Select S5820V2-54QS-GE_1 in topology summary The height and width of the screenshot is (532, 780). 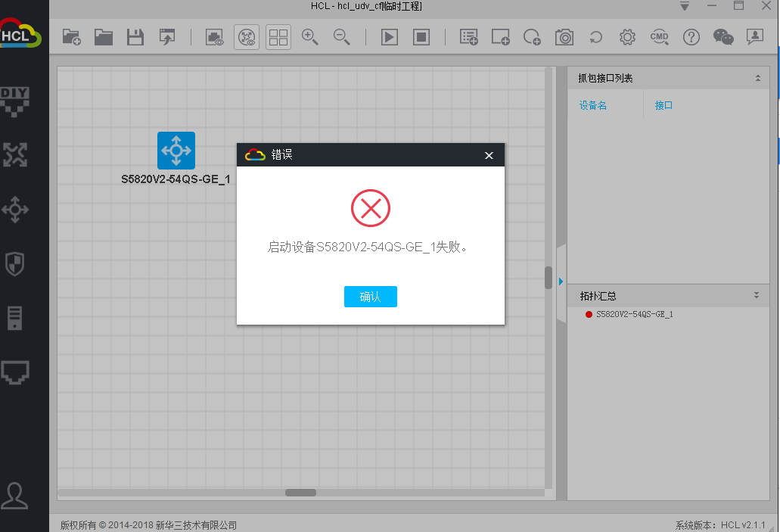coord(634,314)
